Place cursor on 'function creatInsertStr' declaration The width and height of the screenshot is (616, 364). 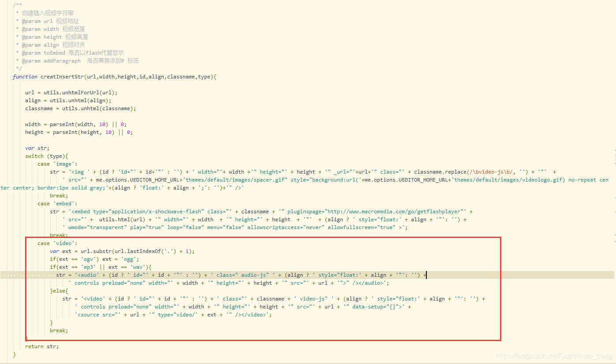pyautogui.click(x=114, y=77)
